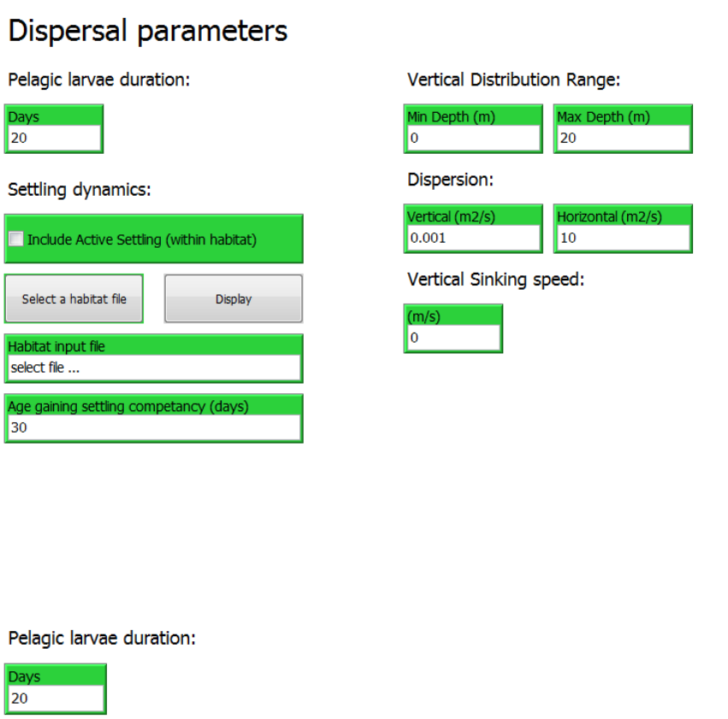The image size is (728, 719).
Task: Click the Include Active Settling label text
Action: [x=142, y=239]
